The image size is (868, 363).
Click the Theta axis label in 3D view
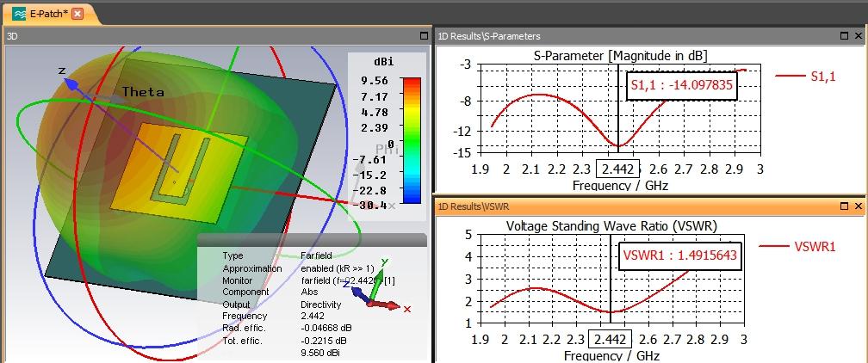click(x=143, y=92)
